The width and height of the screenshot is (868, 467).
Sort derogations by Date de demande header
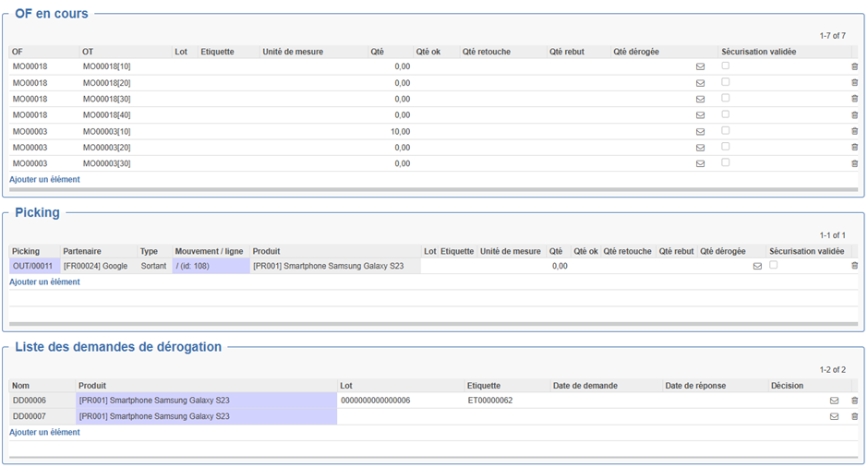[585, 386]
